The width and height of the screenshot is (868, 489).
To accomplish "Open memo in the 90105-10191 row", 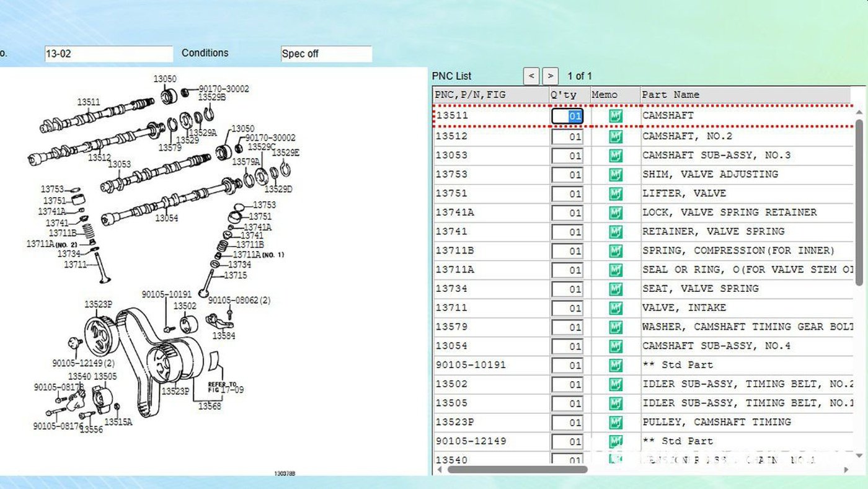I will pyautogui.click(x=615, y=366).
